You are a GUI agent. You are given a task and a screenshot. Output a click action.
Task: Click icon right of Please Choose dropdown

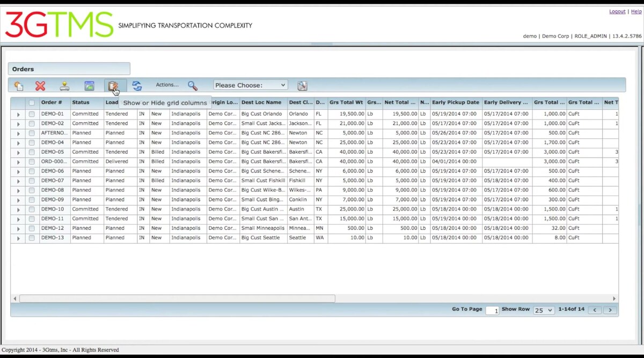(302, 86)
